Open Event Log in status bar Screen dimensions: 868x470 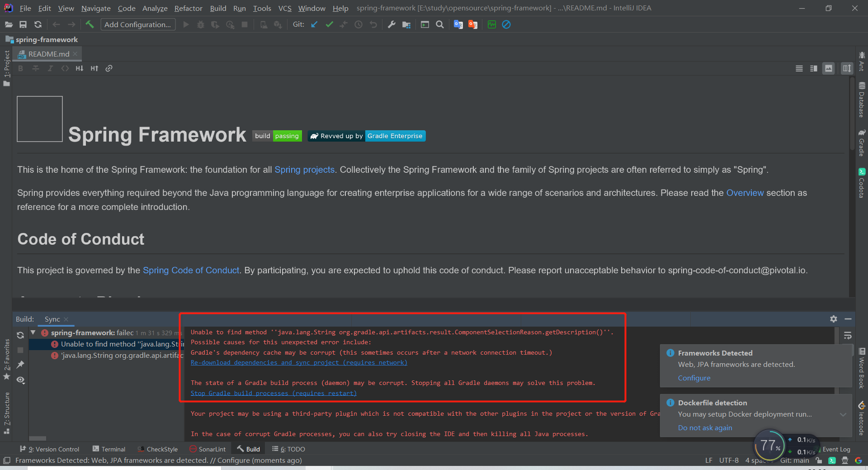pyautogui.click(x=836, y=449)
